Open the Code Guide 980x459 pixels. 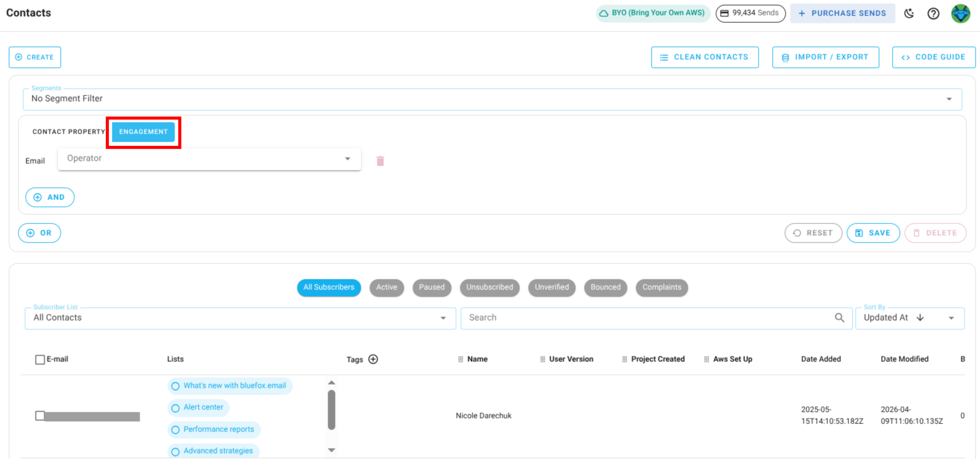tap(933, 57)
